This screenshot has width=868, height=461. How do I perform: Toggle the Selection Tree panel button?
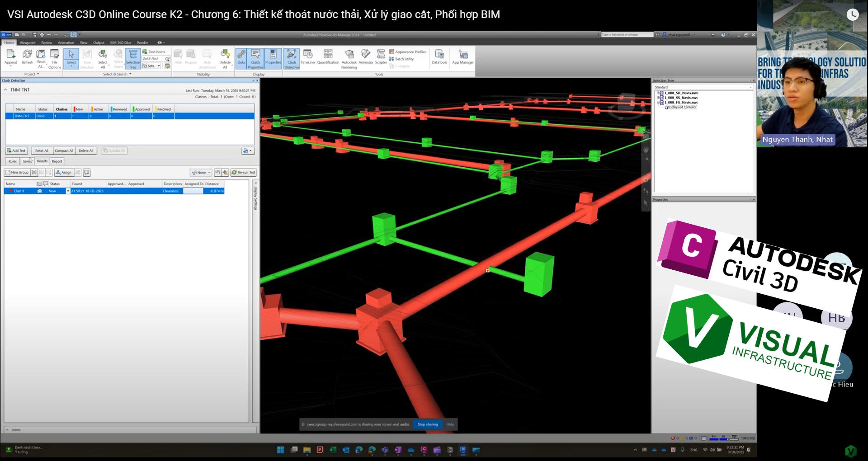pyautogui.click(x=133, y=59)
